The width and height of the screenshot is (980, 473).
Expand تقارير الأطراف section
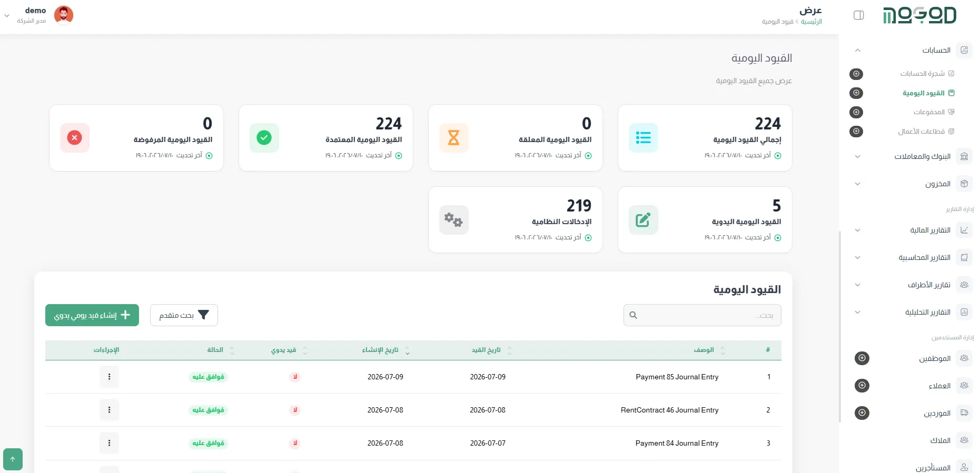(858, 285)
